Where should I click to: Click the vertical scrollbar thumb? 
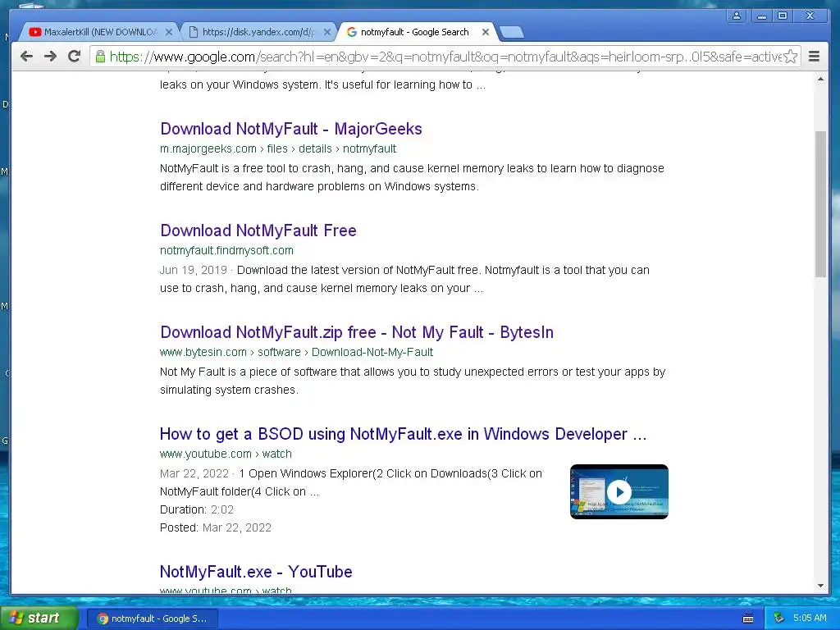click(820, 203)
